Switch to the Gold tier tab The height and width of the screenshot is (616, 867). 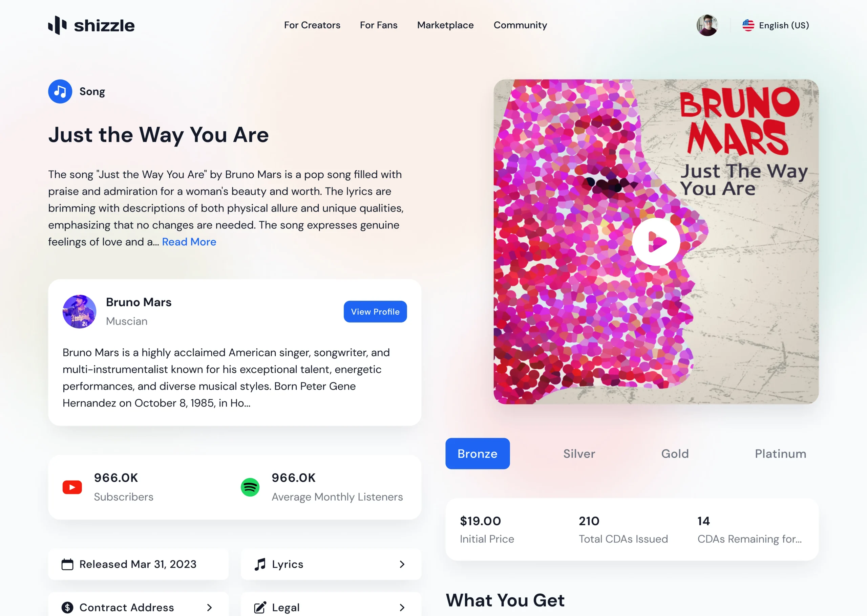[x=675, y=454]
